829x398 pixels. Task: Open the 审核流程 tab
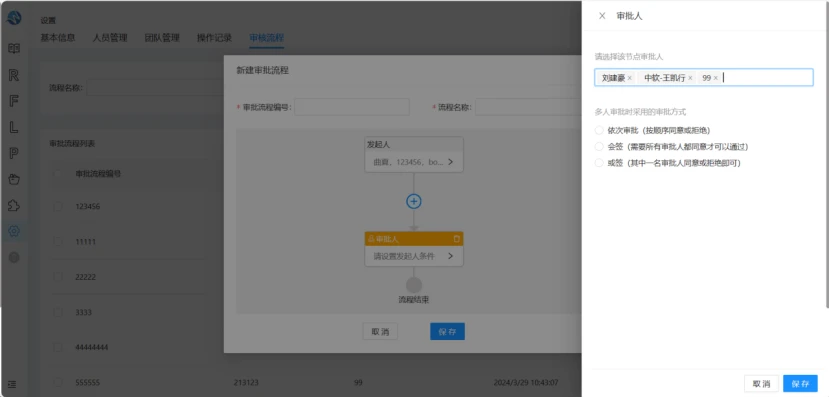coord(266,38)
